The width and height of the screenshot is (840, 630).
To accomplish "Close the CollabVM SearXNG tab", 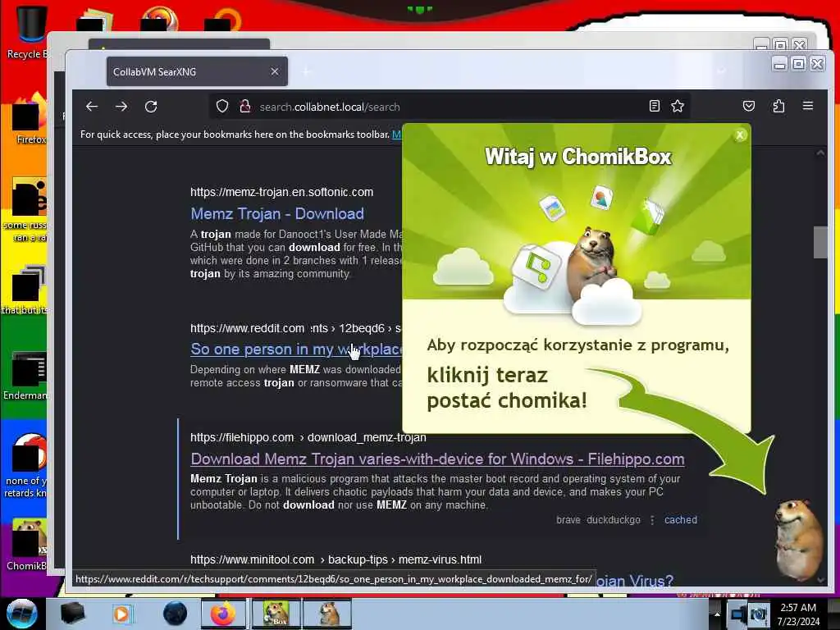I will pos(274,71).
